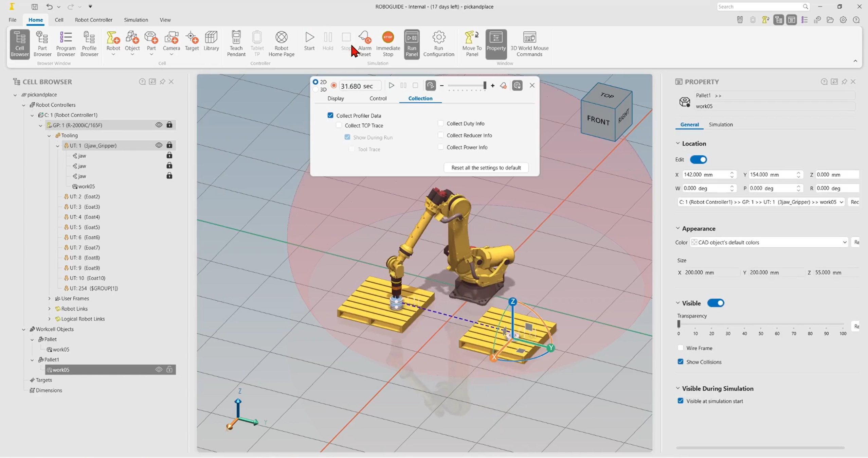Image resolution: width=868 pixels, height=458 pixels.
Task: Collapse the pickandplace tree root
Action: click(15, 95)
